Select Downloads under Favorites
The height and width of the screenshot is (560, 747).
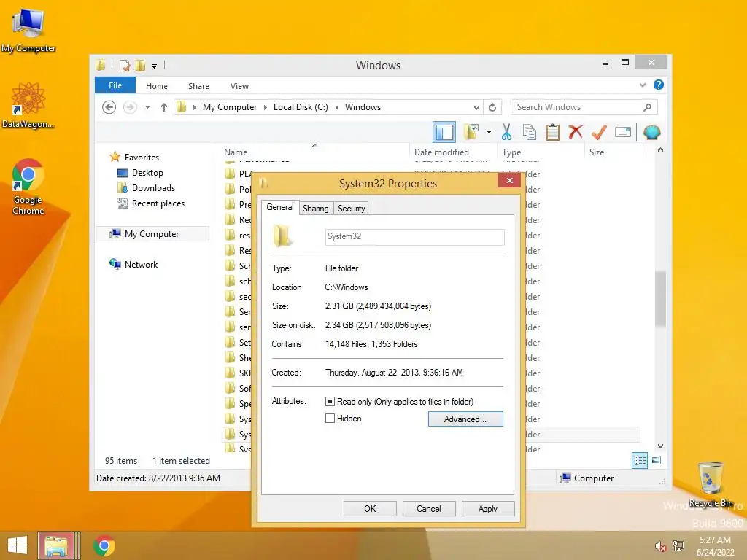pos(153,188)
